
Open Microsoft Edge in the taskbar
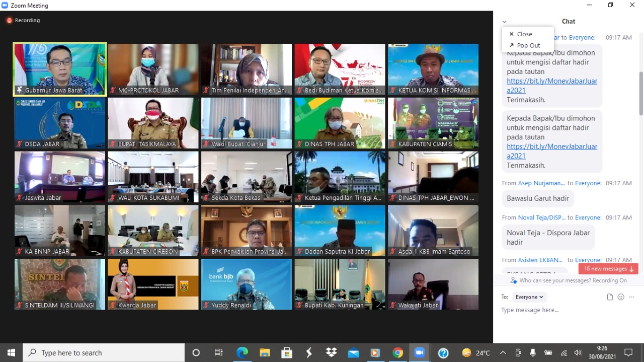pyautogui.click(x=242, y=353)
